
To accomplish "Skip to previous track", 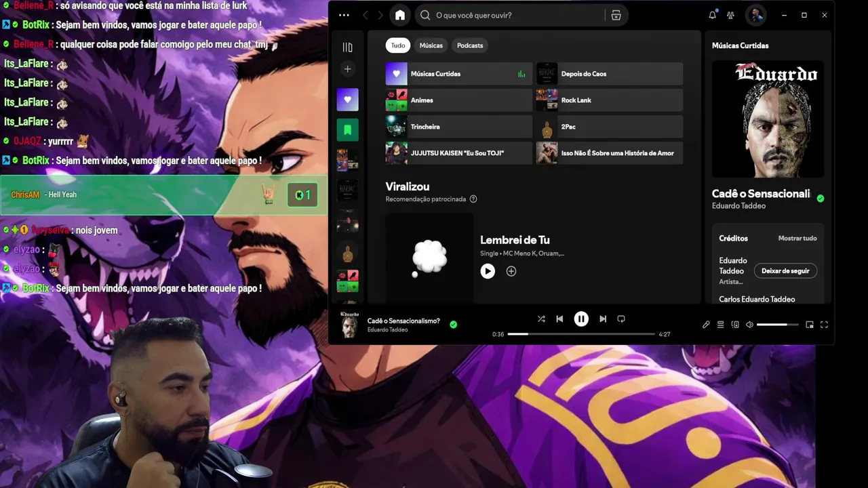I will pos(559,319).
